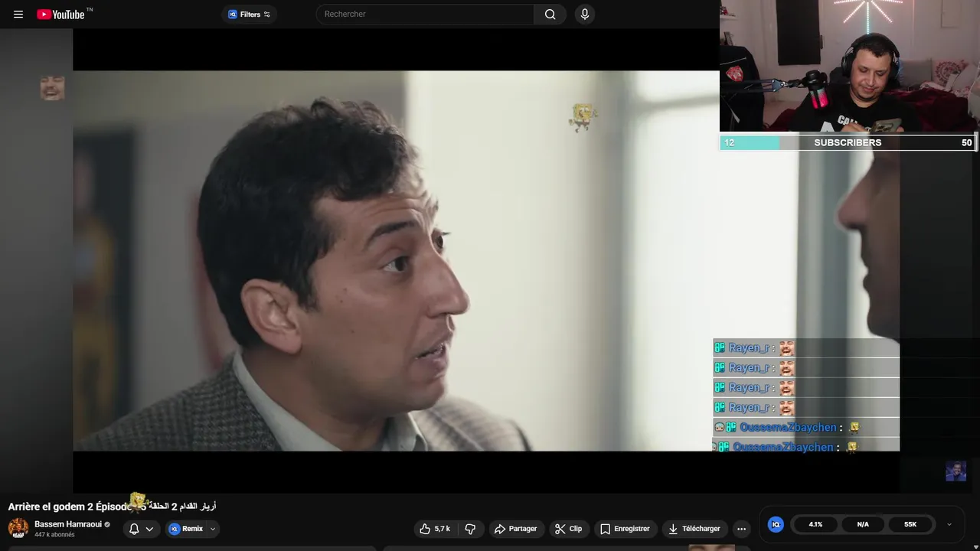Dislike the video with thumbs-down
980x551 pixels.
(470, 529)
